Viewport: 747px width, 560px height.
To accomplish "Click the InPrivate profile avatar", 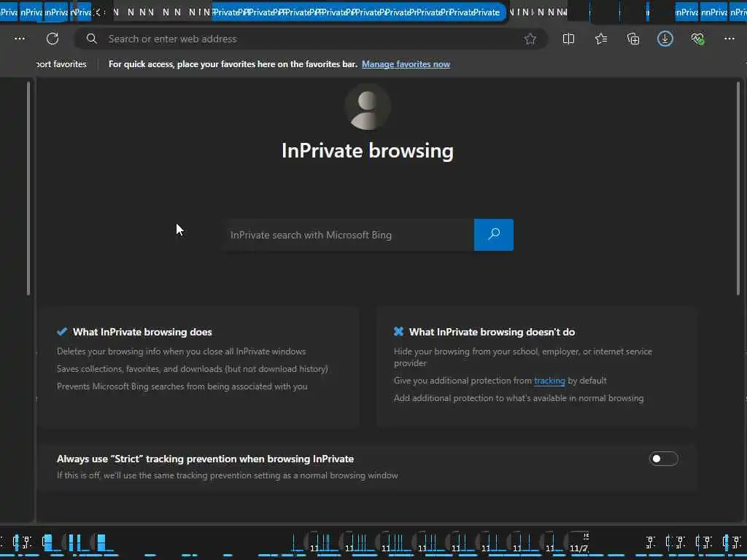I will point(368,107).
